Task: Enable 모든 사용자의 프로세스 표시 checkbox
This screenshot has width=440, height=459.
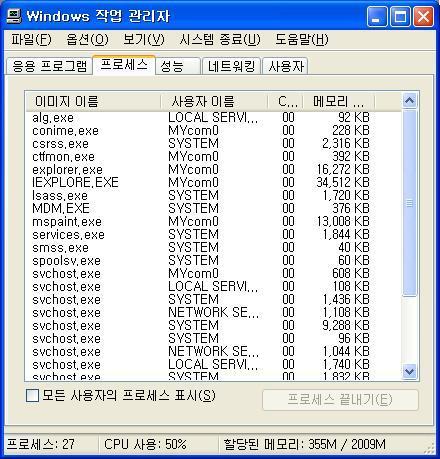Action: pos(32,396)
